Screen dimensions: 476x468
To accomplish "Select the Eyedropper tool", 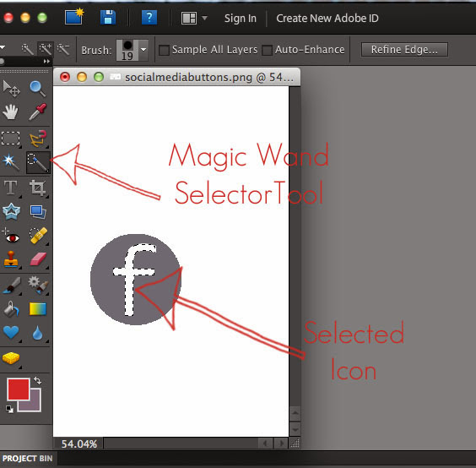I will (x=38, y=112).
